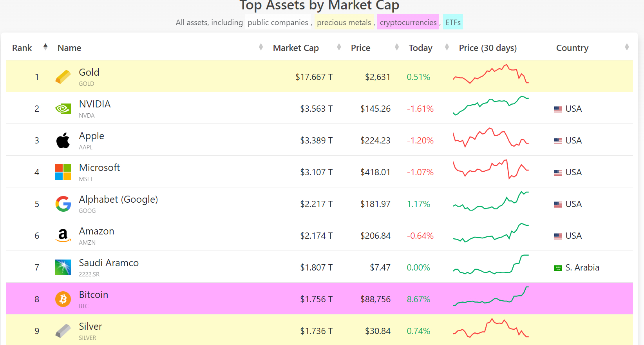Sort by Name using its sort arrows
644x345 pixels.
(261, 47)
